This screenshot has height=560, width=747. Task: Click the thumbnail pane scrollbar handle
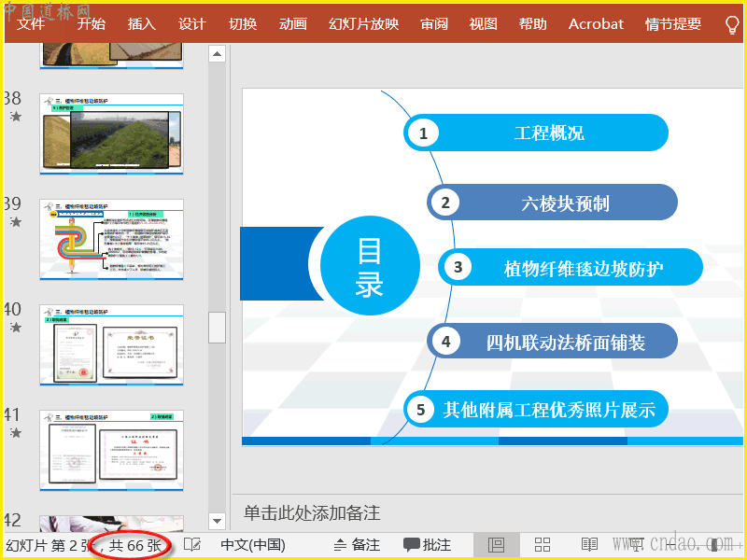coord(217,328)
